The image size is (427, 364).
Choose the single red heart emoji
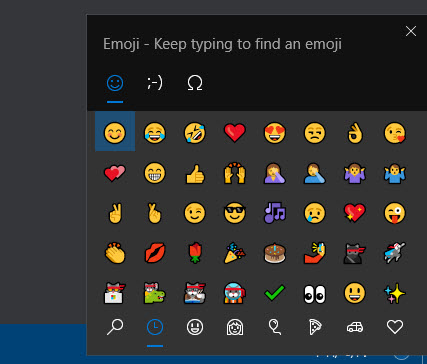235,132
